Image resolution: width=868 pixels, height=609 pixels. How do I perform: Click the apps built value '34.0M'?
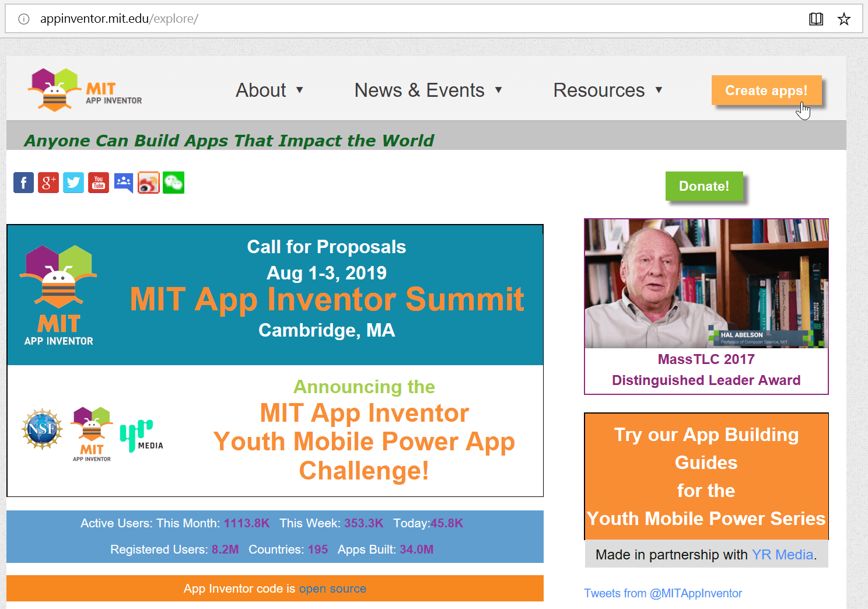(416, 549)
